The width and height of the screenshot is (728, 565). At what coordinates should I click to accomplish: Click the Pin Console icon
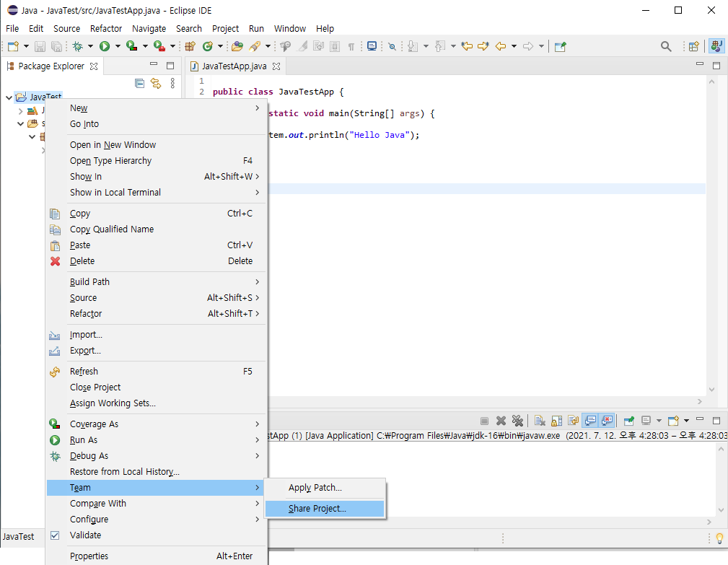click(x=628, y=421)
